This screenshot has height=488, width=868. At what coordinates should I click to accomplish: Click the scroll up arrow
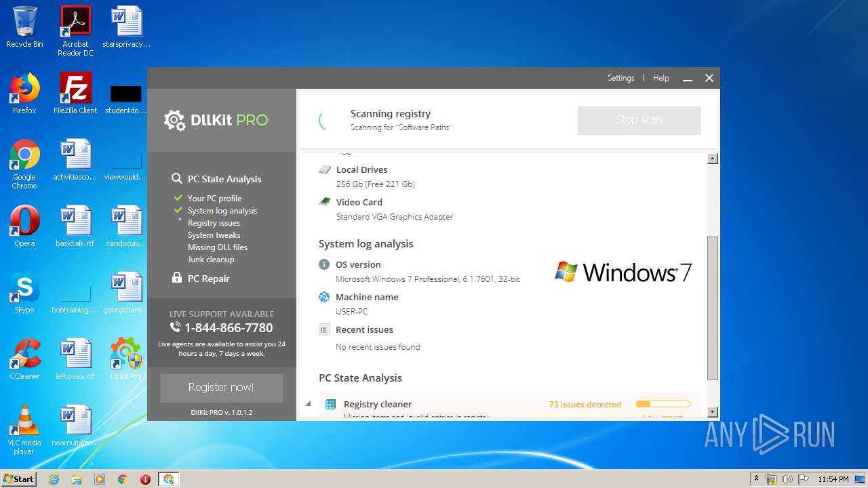coord(712,159)
